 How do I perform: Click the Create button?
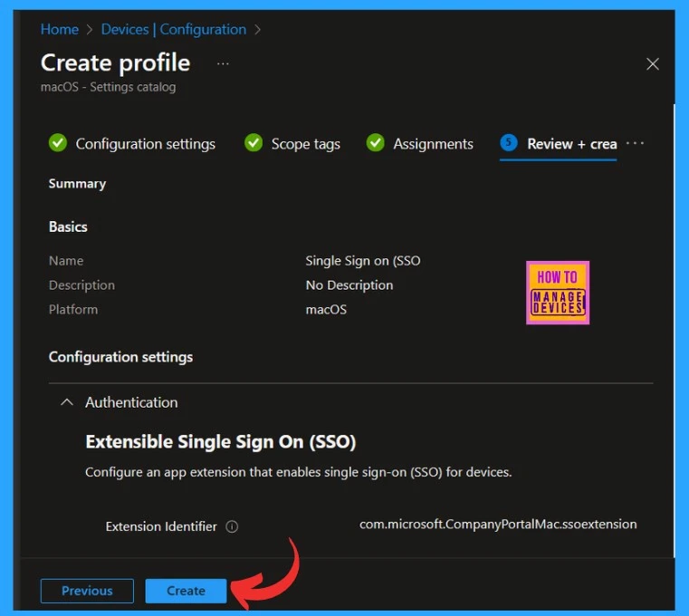click(x=186, y=591)
